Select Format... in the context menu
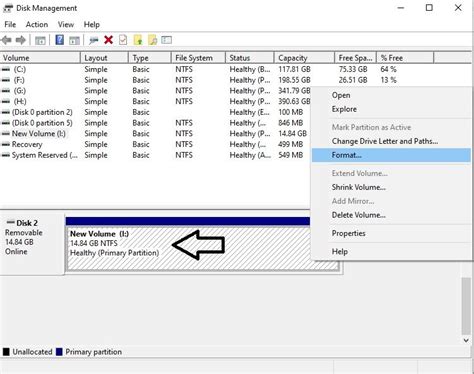 click(391, 155)
